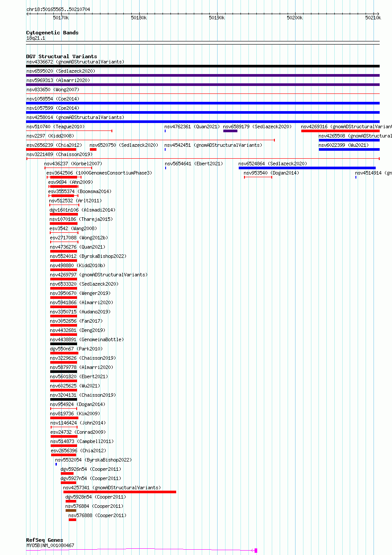Viewport: 392px width, 555px height.
Task: Click the nsv5969313 Almarri2020 label
Action: [x=58, y=80]
